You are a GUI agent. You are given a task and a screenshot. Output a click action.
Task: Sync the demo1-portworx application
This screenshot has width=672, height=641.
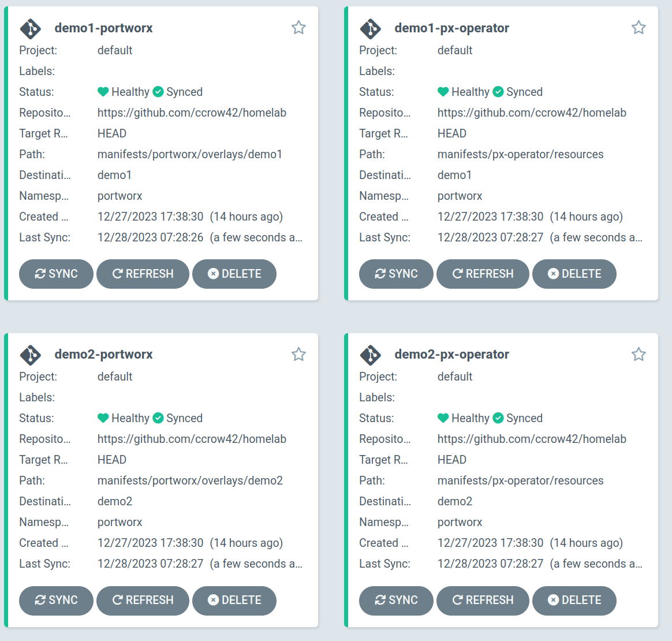[56, 274]
